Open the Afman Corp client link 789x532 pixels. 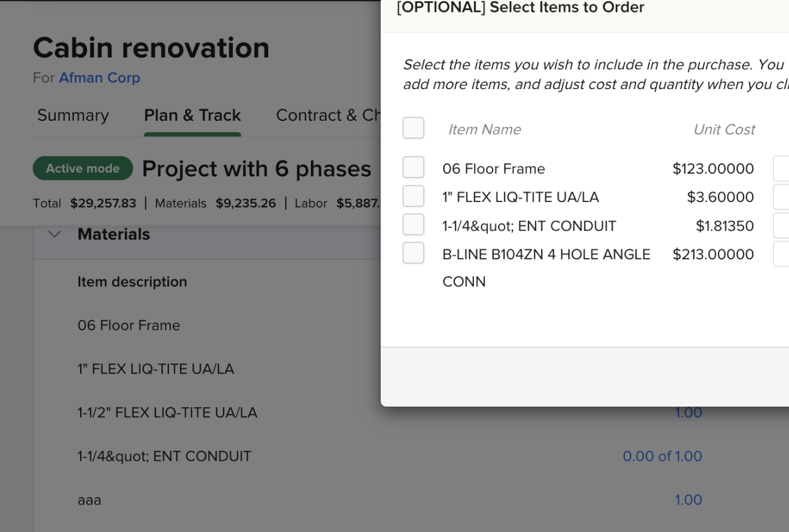coord(99,78)
